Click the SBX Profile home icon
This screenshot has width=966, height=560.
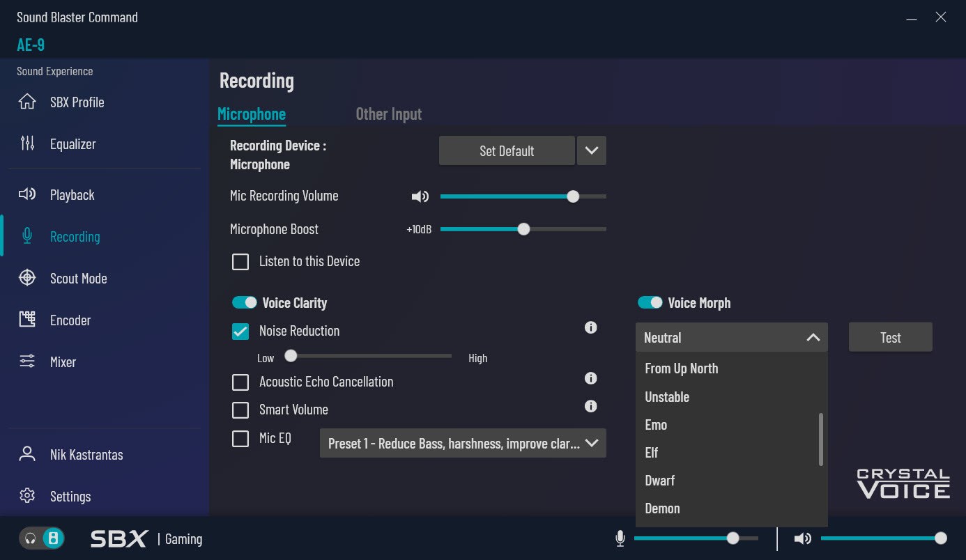click(27, 102)
